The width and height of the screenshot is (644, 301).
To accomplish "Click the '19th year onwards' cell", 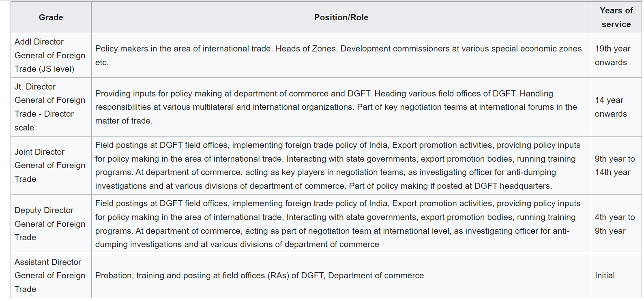I will [612, 56].
